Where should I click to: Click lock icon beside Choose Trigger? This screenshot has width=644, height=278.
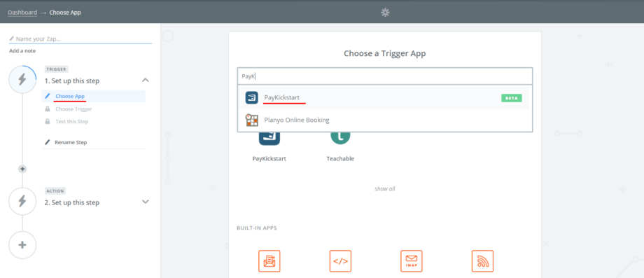pos(47,109)
